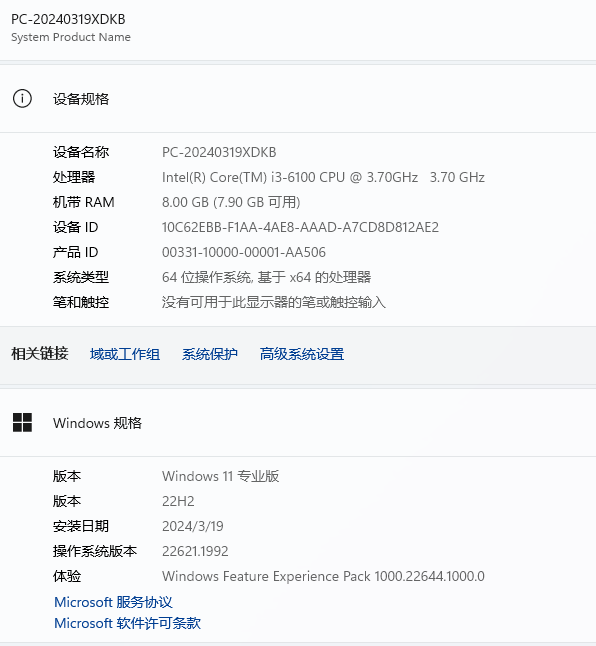Click the 相关链接 label
The height and width of the screenshot is (646, 596).
40,354
